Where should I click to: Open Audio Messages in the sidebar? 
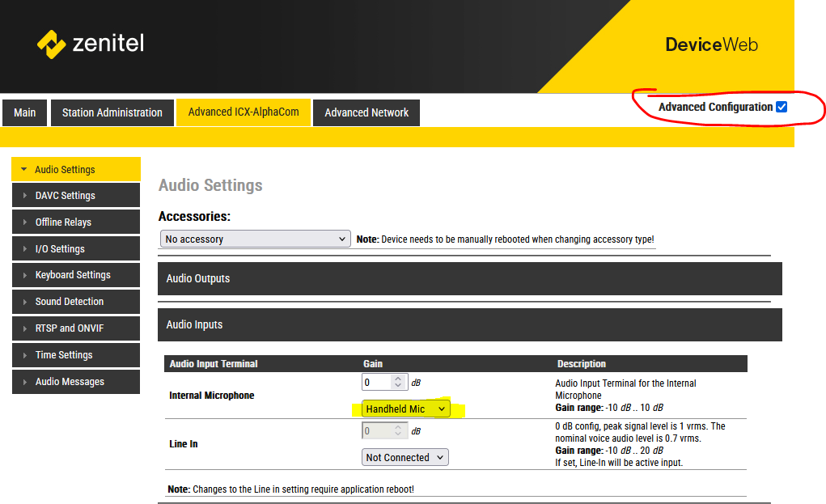tap(75, 382)
